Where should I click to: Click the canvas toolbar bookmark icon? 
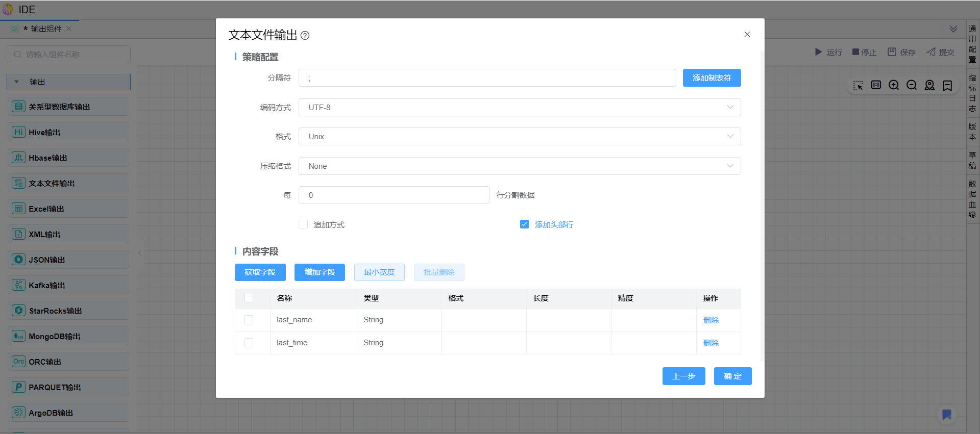[x=947, y=85]
